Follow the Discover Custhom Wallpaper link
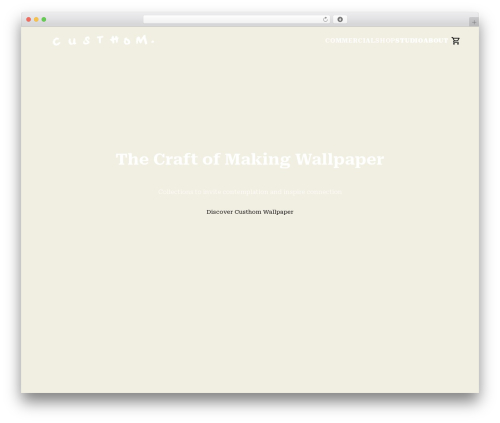 (x=250, y=212)
